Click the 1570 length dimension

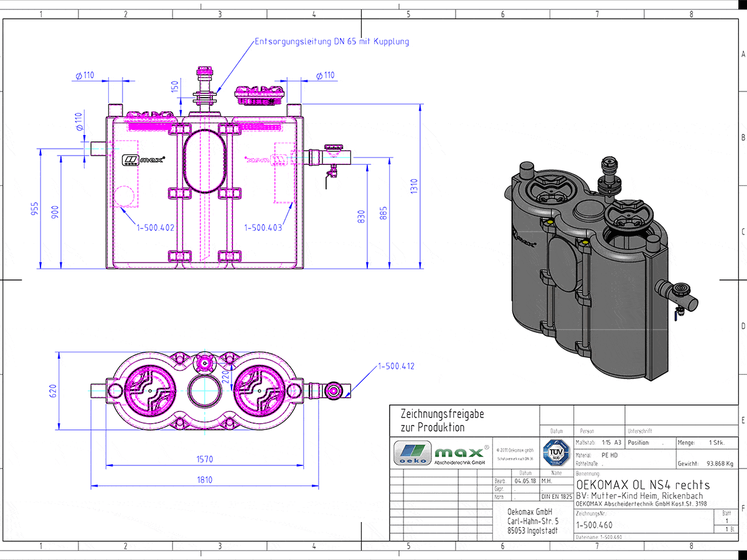click(205, 459)
